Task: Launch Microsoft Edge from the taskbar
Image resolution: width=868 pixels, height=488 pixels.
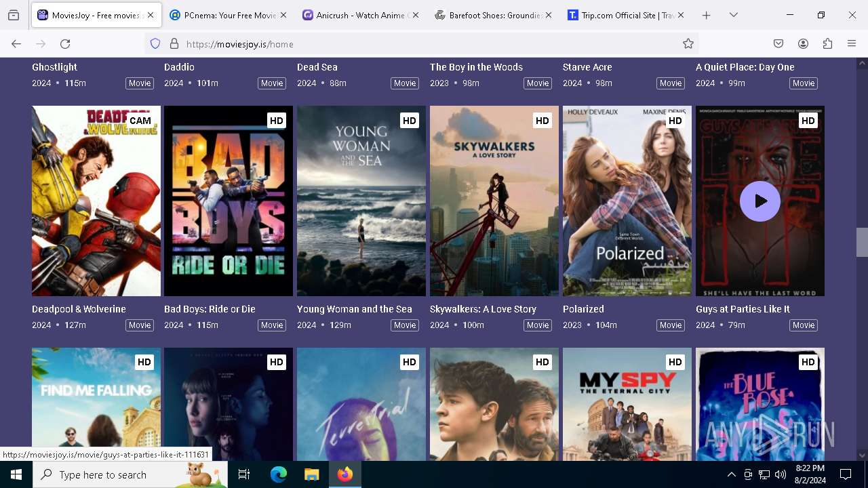Action: pos(279,474)
